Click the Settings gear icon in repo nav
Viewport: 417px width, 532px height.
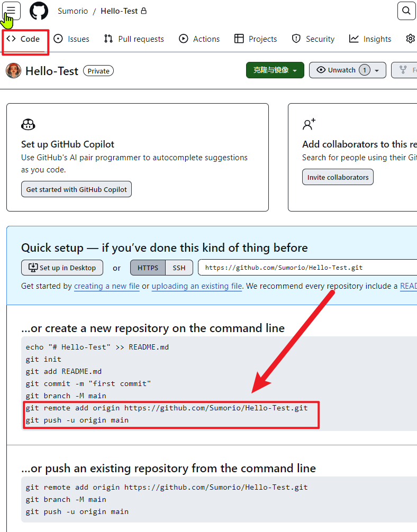411,39
